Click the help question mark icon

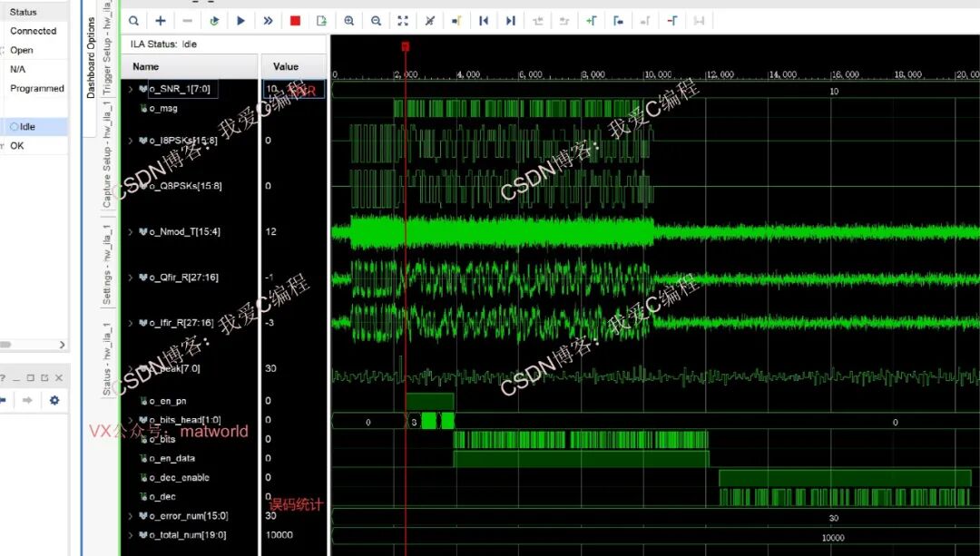pyautogui.click(x=3, y=378)
